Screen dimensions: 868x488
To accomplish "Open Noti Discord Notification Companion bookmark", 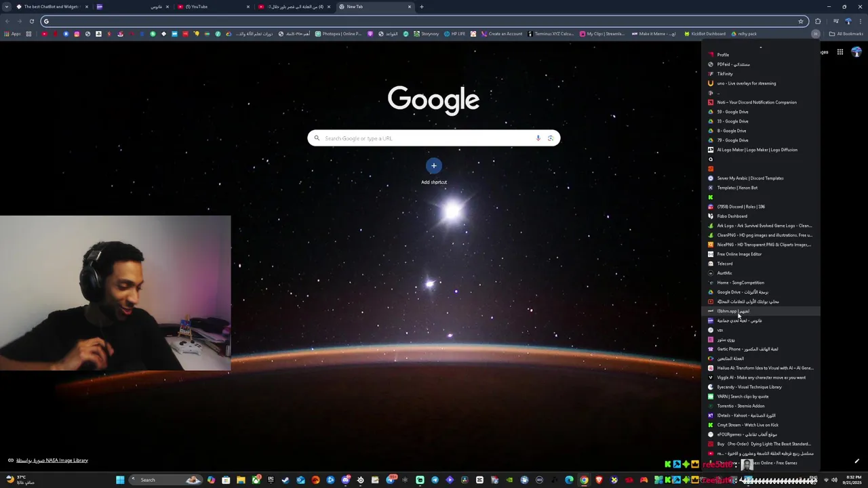I will click(761, 102).
